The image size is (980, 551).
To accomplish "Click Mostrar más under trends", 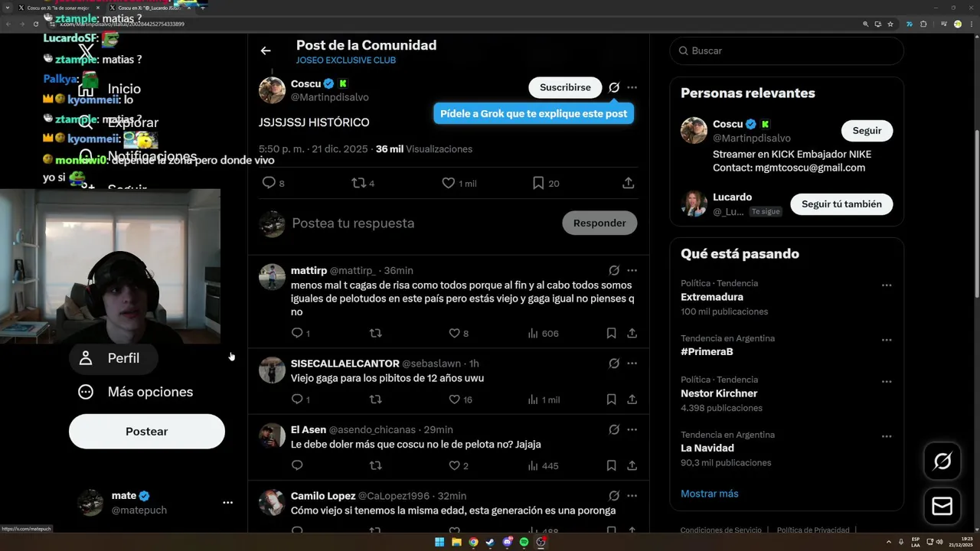I will click(x=710, y=494).
